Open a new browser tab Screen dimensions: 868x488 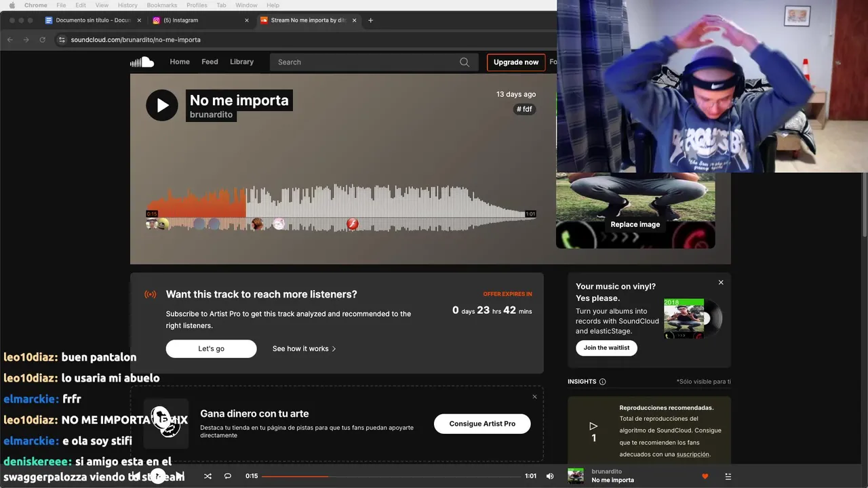[370, 20]
